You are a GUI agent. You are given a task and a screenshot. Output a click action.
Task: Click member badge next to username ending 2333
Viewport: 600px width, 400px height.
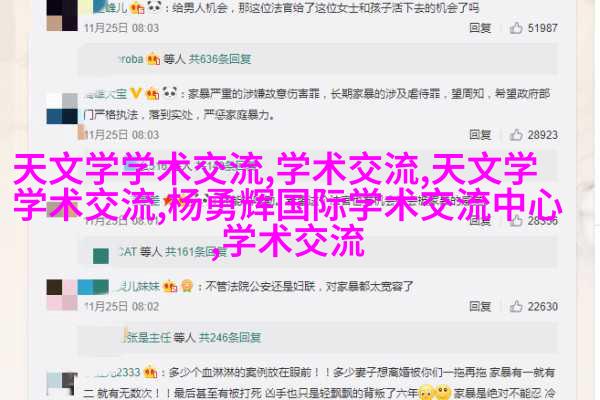[151, 372]
